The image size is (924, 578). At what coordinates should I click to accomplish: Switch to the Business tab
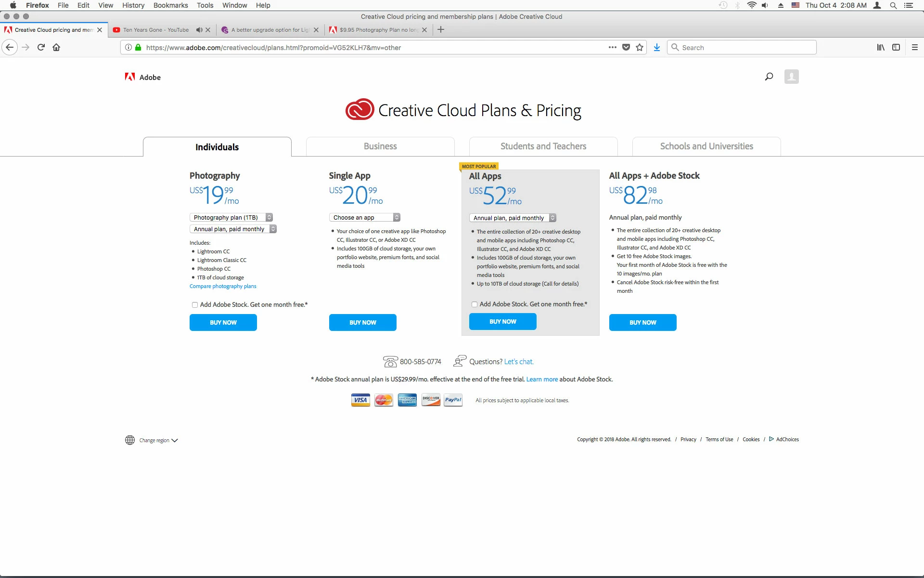[x=380, y=146]
